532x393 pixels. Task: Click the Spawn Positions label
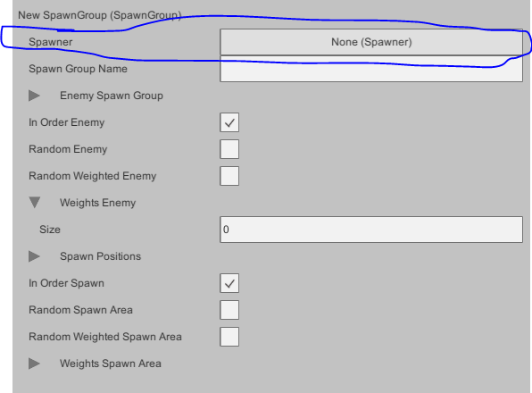pyautogui.click(x=101, y=256)
